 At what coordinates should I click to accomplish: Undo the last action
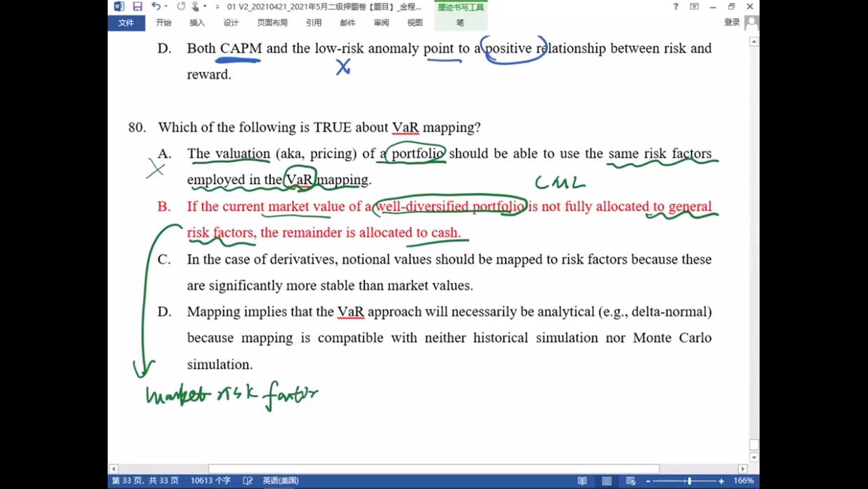tap(155, 6)
